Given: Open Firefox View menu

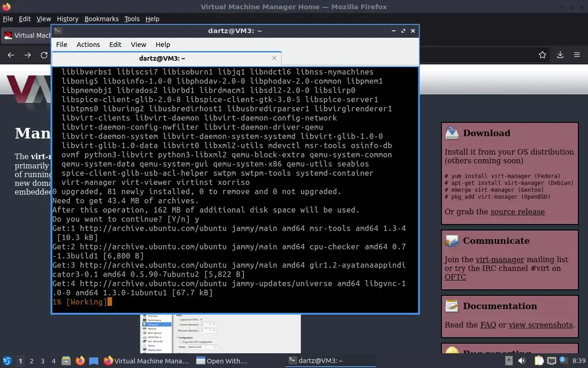Looking at the screenshot, I should (x=44, y=19).
